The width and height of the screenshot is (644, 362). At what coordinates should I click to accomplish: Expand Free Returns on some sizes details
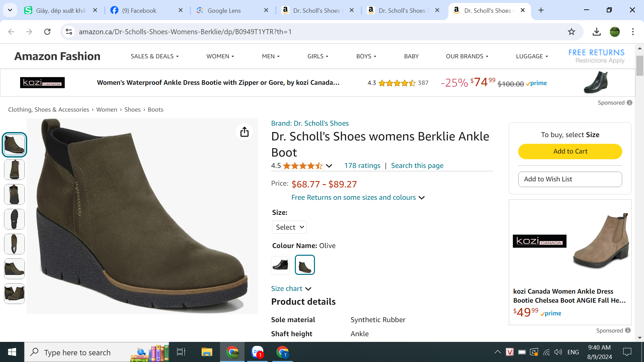[358, 197]
